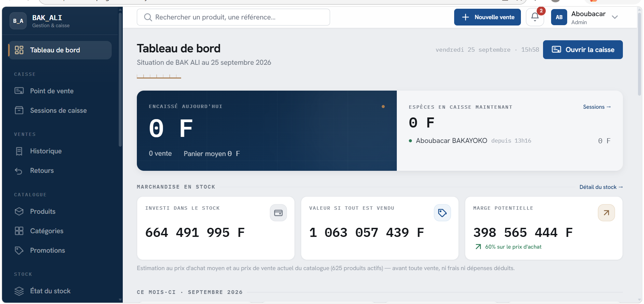Click the sidebar scrollbar thumb
The width and height of the screenshot is (644, 304).
pyautogui.click(x=120, y=79)
